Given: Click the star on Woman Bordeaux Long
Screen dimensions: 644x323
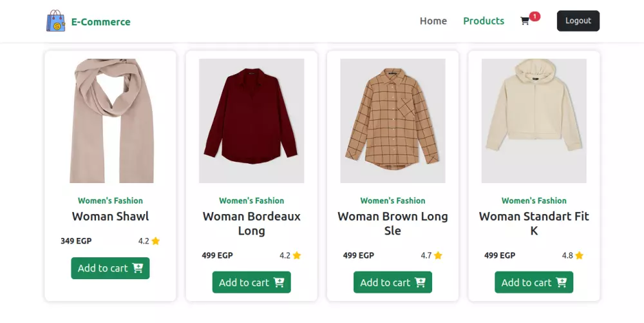Looking at the screenshot, I should point(297,255).
